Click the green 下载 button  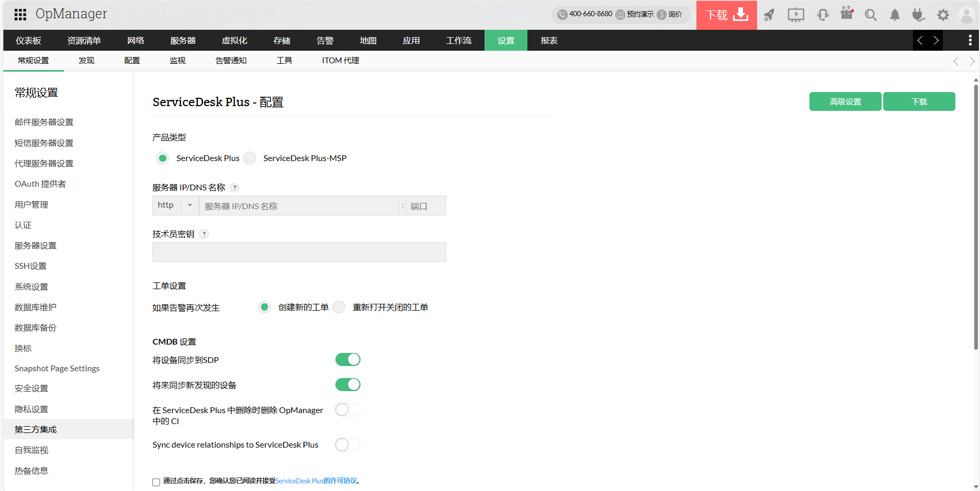point(919,101)
